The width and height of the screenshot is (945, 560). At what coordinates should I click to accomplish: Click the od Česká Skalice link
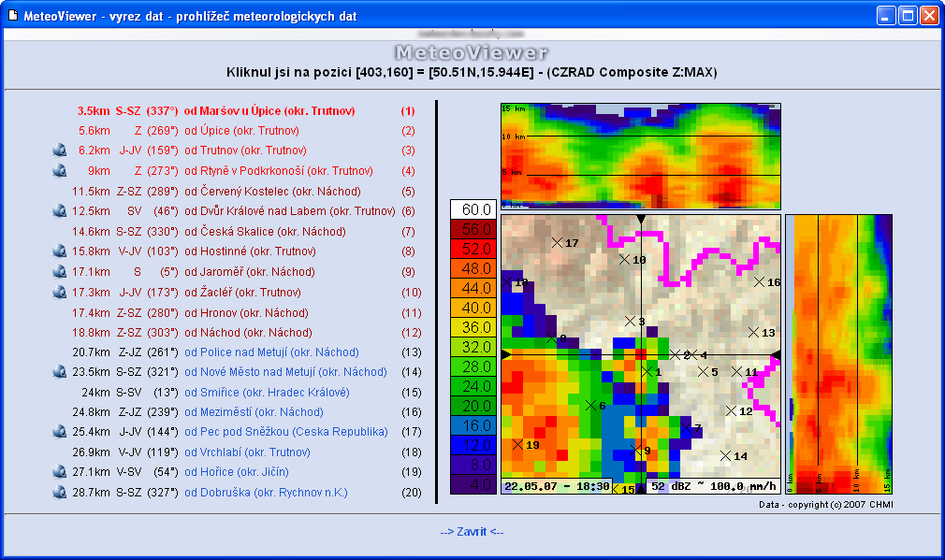[x=265, y=231]
